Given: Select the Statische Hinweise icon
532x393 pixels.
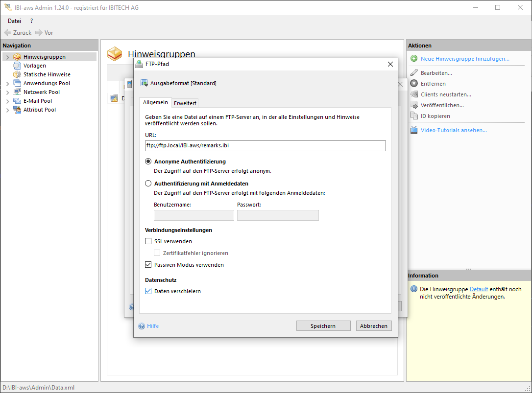Looking at the screenshot, I should pyautogui.click(x=17, y=74).
